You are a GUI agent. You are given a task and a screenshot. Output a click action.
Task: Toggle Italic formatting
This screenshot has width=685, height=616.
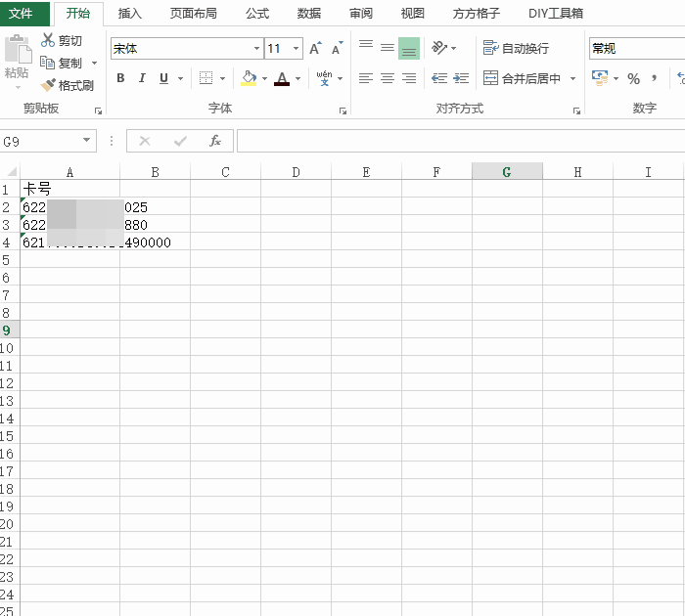142,78
